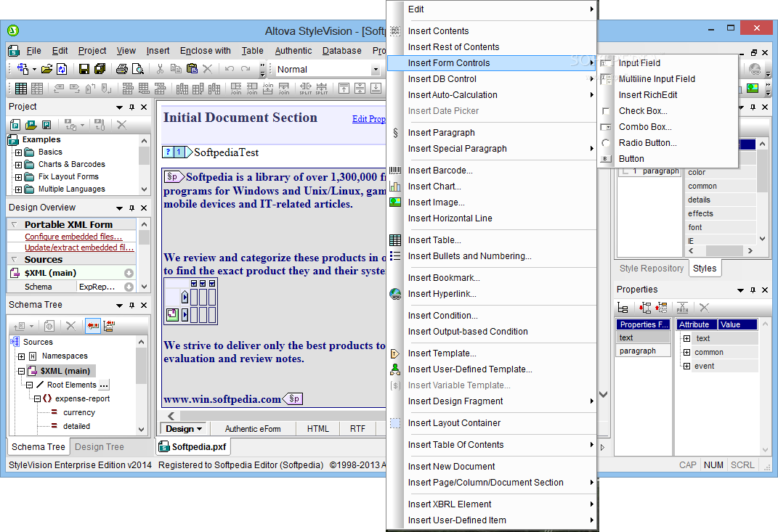This screenshot has height=532, width=778.
Task: Choose Insert Hyperlink from context menu
Action: (491, 294)
